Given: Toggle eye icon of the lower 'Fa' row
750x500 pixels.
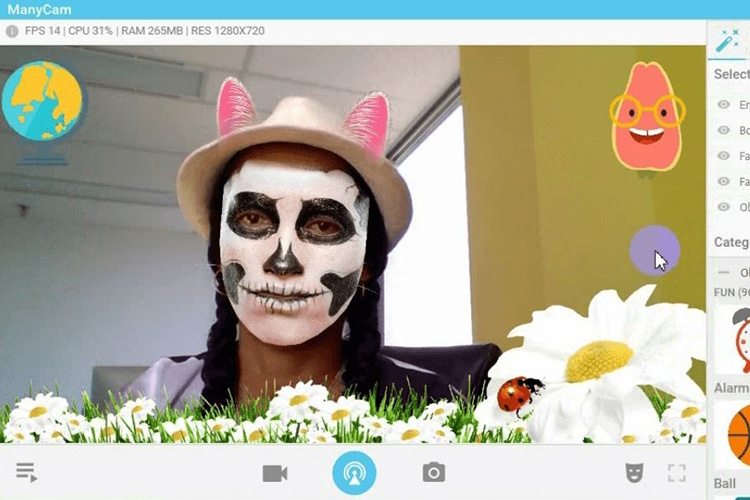Looking at the screenshot, I should tap(723, 181).
